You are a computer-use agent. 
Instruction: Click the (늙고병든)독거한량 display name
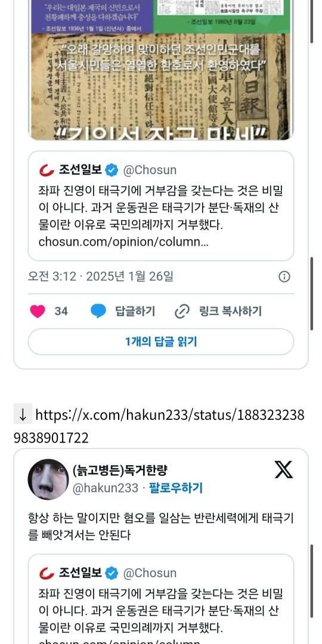point(120,469)
